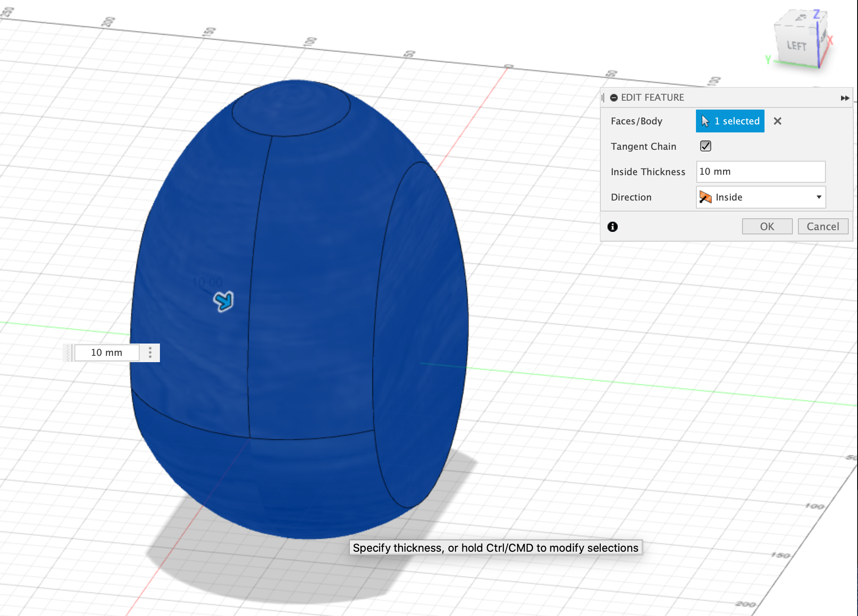858x616 pixels.
Task: Confirm the shell with OK button
Action: pos(767,226)
